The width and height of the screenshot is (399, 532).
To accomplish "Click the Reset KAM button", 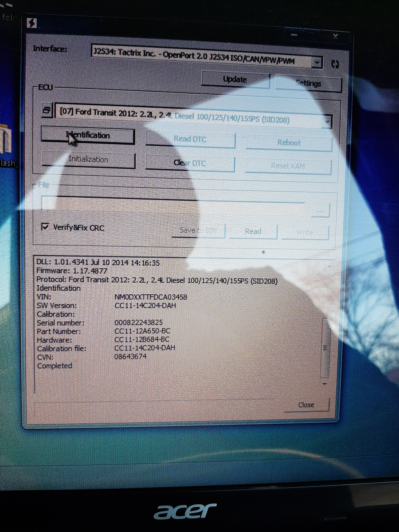I will tap(288, 166).
